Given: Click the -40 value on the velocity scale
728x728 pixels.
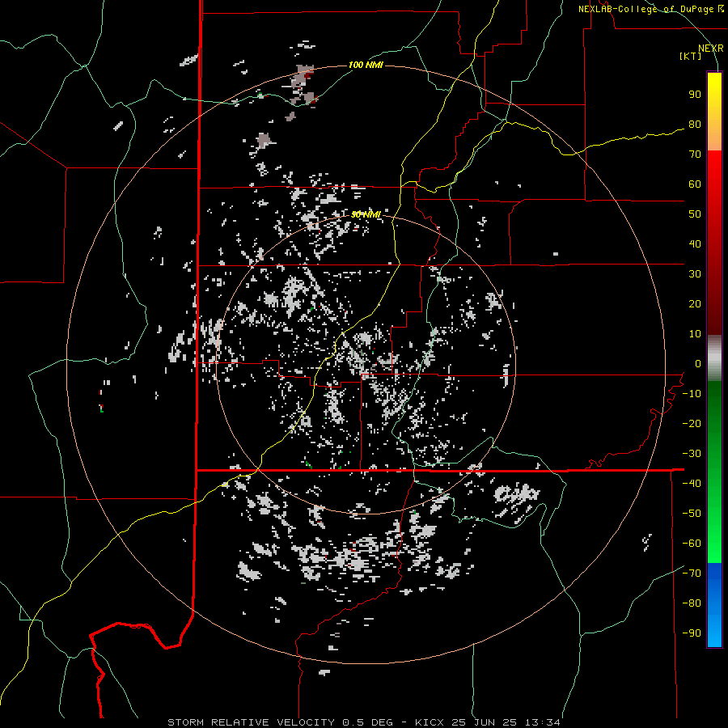Looking at the screenshot, I should (x=692, y=484).
